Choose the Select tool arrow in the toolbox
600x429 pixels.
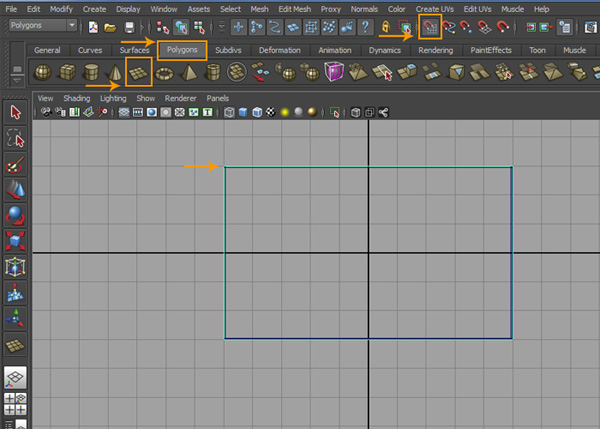15,113
